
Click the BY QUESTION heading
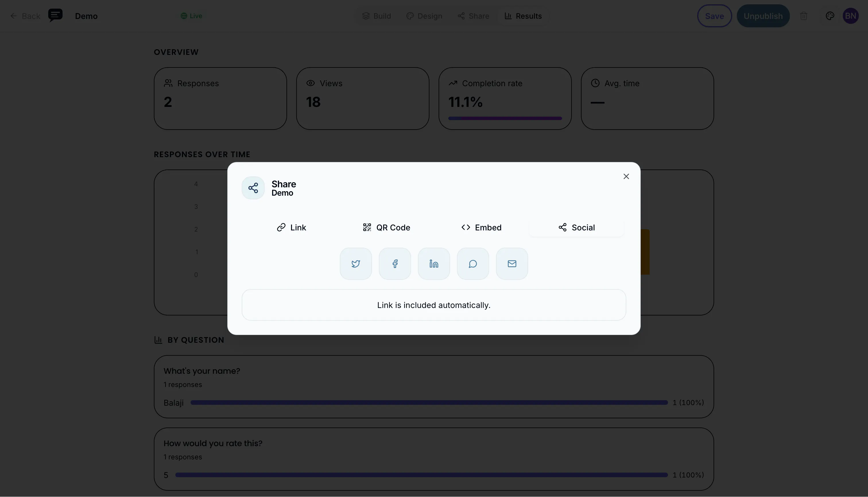click(x=196, y=340)
